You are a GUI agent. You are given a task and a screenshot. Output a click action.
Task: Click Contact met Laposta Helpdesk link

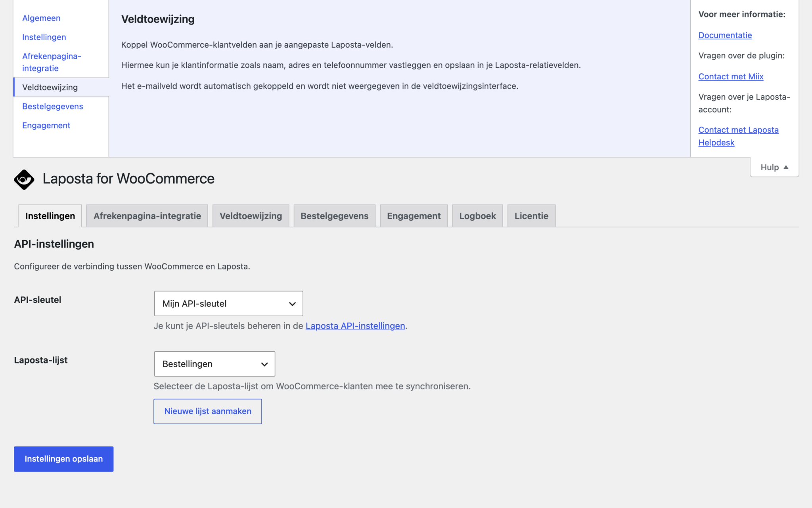point(738,136)
